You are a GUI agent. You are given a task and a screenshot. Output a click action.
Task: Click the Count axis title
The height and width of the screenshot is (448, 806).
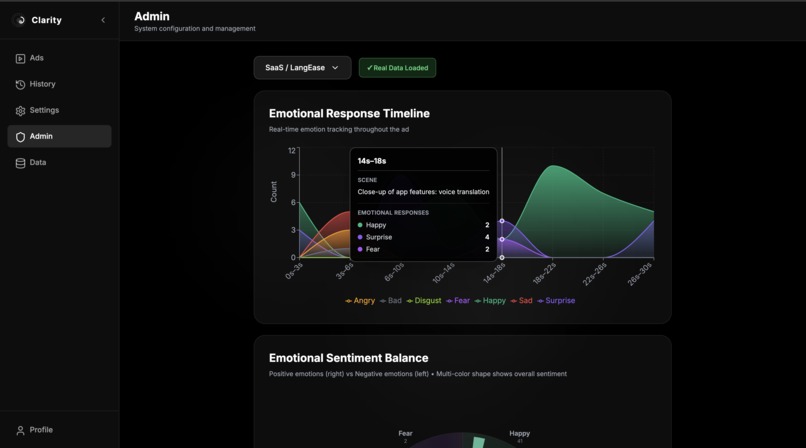pyautogui.click(x=273, y=192)
